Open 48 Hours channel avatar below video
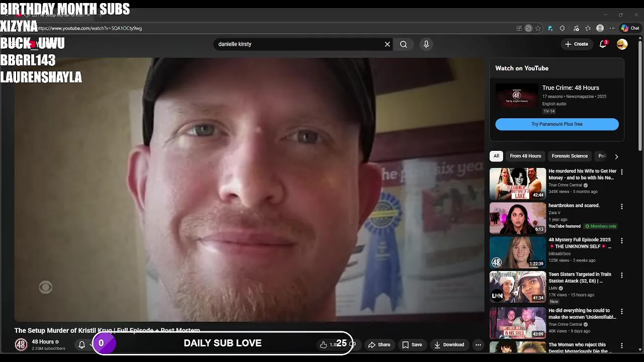 tap(21, 344)
